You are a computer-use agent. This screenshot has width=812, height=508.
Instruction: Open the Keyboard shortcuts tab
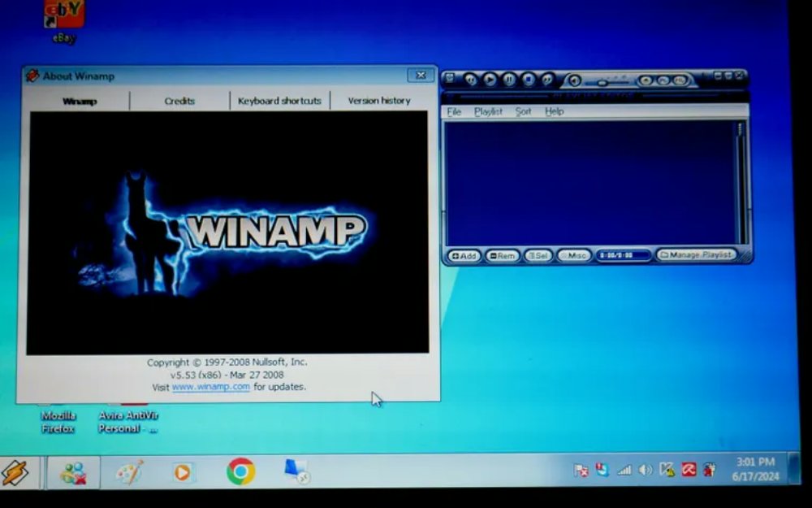click(279, 101)
